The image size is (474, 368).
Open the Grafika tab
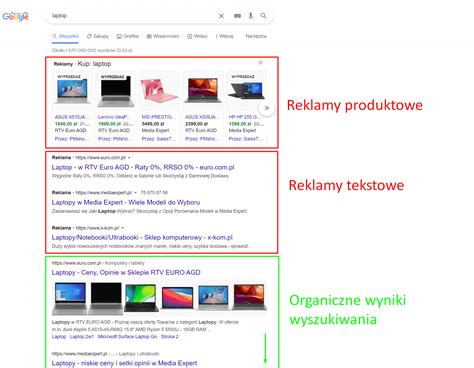[128, 36]
